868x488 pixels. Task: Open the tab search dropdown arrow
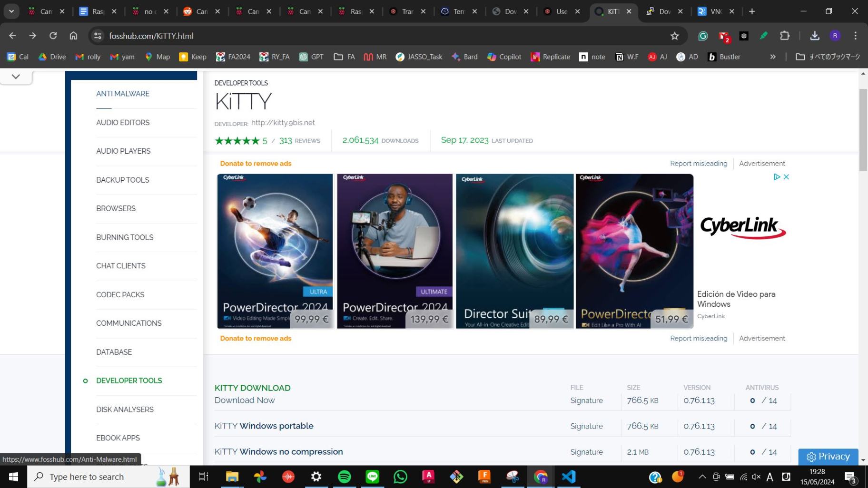pos(11,11)
